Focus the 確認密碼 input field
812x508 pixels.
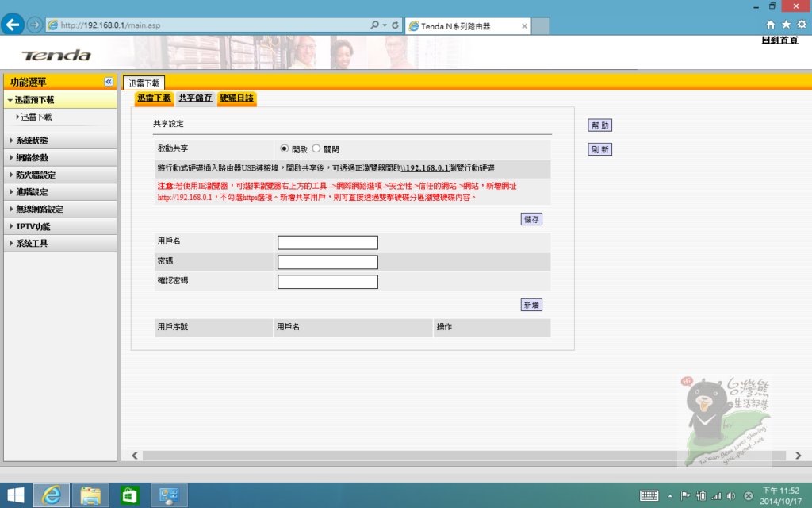(327, 282)
